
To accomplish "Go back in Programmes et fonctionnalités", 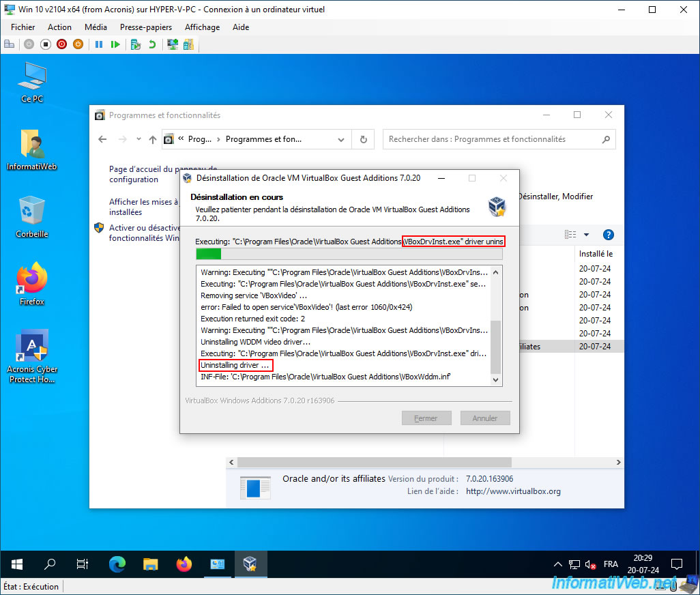I will (x=102, y=139).
